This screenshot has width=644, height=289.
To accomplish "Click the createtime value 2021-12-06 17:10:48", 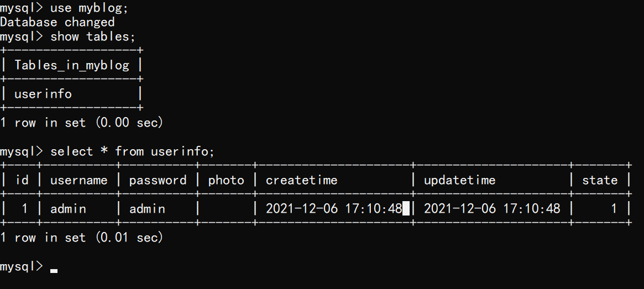I will (334, 209).
